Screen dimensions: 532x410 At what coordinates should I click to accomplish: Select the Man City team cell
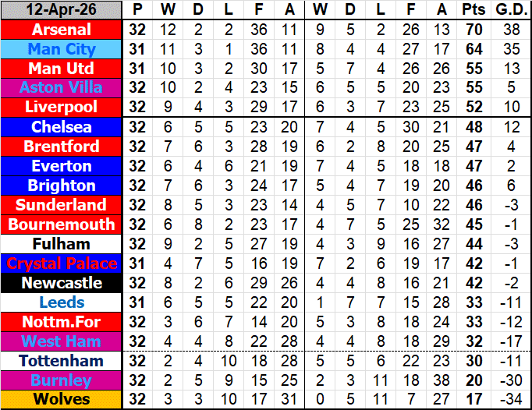pyautogui.click(x=62, y=49)
